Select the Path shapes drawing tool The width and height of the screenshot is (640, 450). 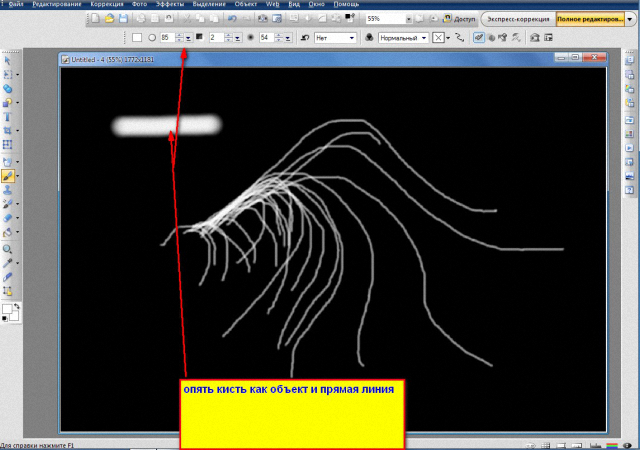pyautogui.click(x=7, y=102)
